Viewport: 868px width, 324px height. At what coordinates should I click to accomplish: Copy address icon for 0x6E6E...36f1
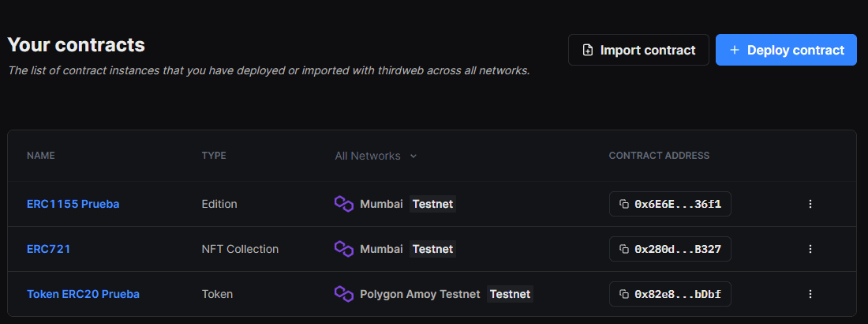624,204
